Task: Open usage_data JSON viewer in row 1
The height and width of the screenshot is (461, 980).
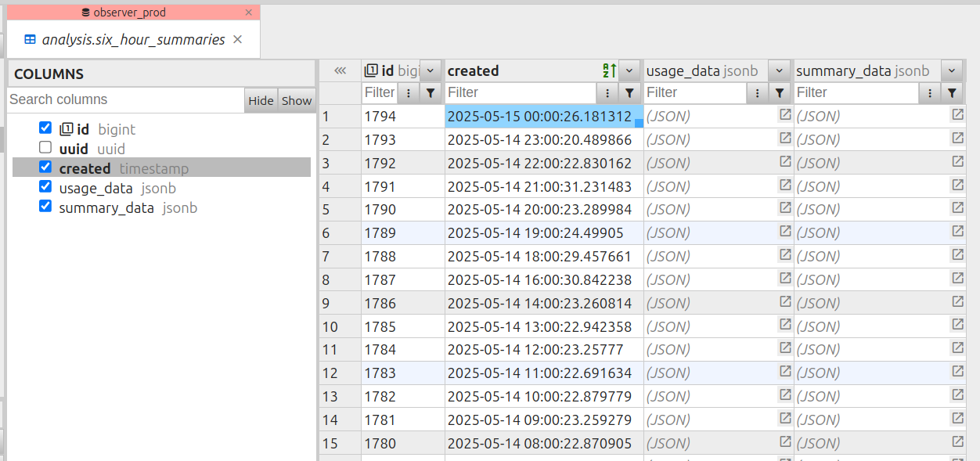Action: click(x=784, y=116)
